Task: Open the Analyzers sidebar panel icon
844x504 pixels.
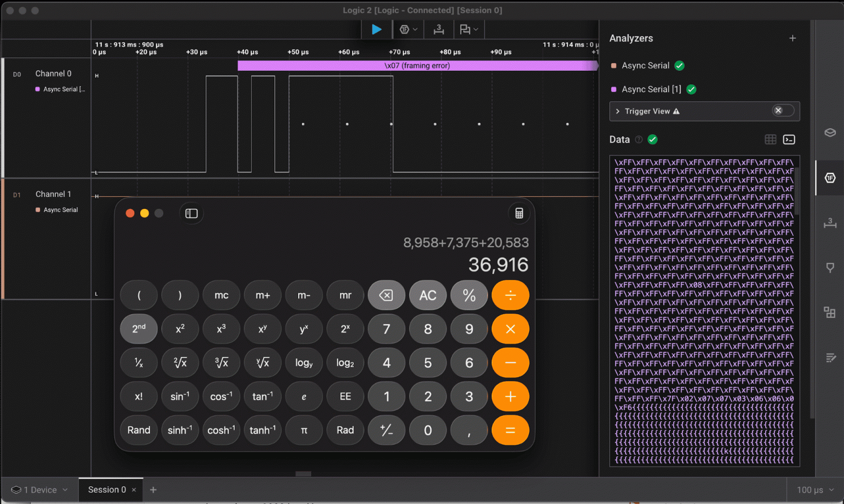Action: click(830, 178)
